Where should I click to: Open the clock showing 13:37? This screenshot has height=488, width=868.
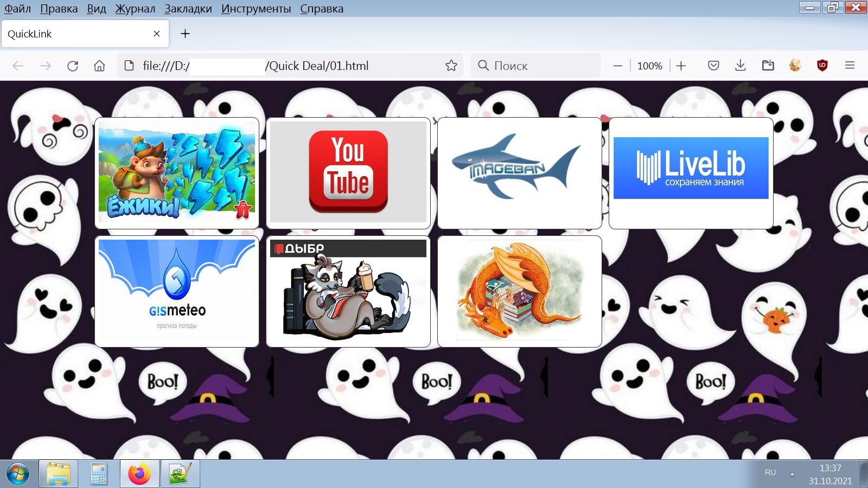tap(830, 474)
